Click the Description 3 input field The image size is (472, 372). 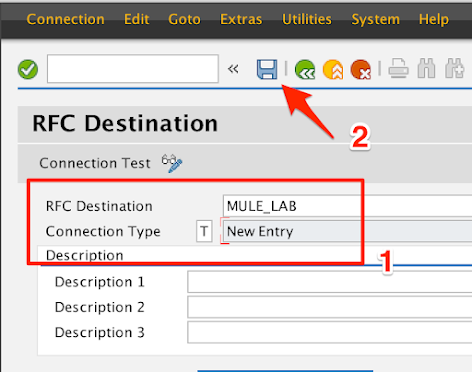pyautogui.click(x=330, y=332)
